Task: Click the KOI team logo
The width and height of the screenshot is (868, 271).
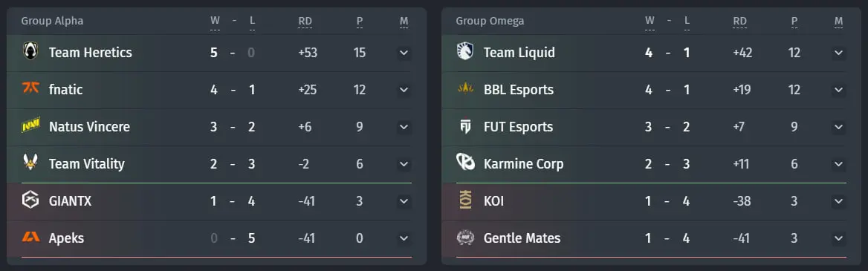Action: coord(465,200)
